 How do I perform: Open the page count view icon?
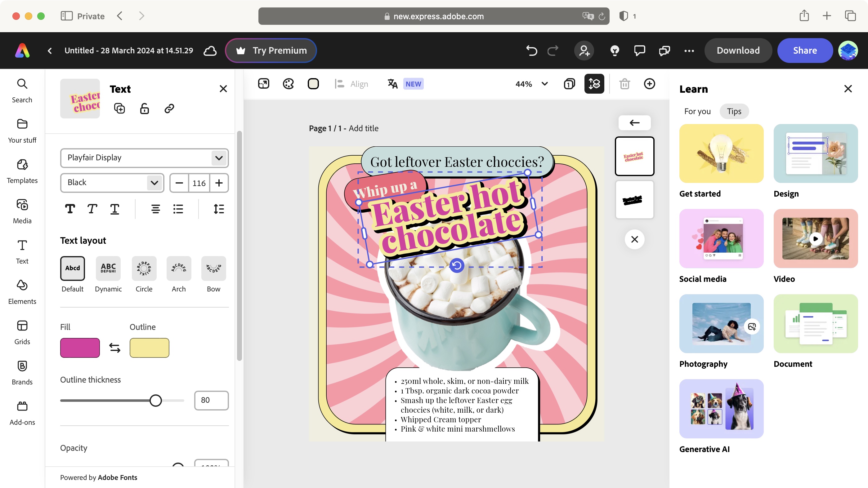[570, 83]
